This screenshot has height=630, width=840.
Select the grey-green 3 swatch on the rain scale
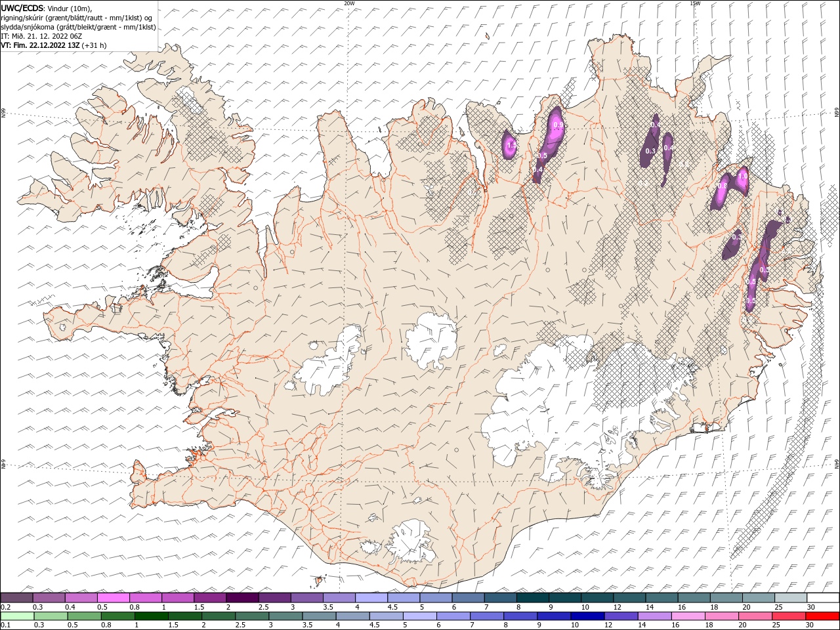[286, 616]
